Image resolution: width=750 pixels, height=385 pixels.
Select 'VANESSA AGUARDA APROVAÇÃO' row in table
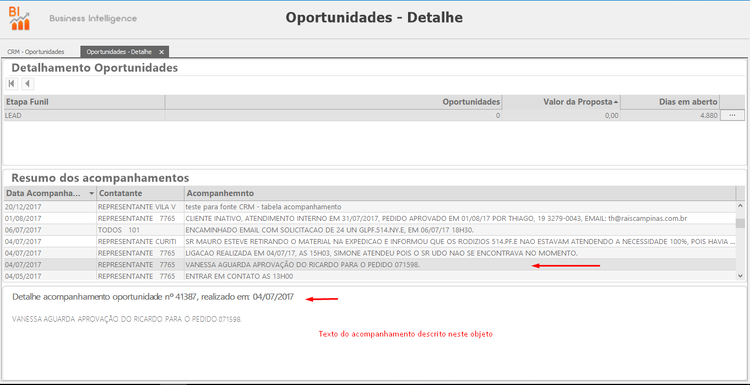(369, 264)
